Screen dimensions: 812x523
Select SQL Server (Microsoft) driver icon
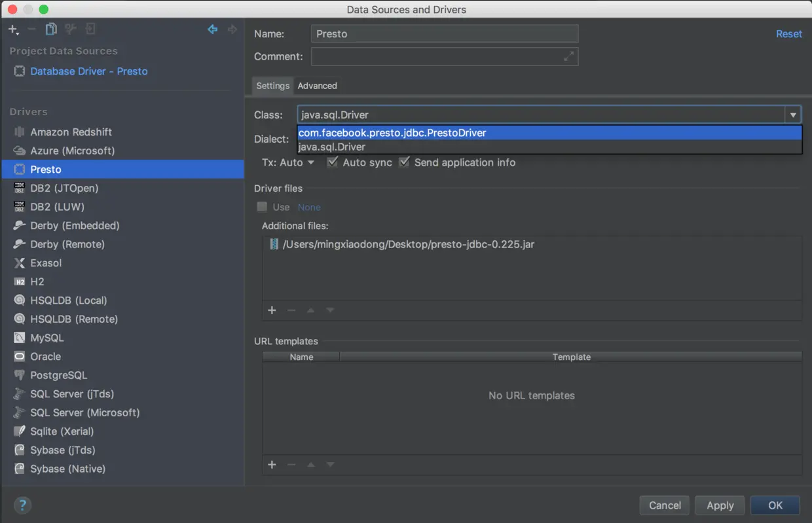[20, 412]
